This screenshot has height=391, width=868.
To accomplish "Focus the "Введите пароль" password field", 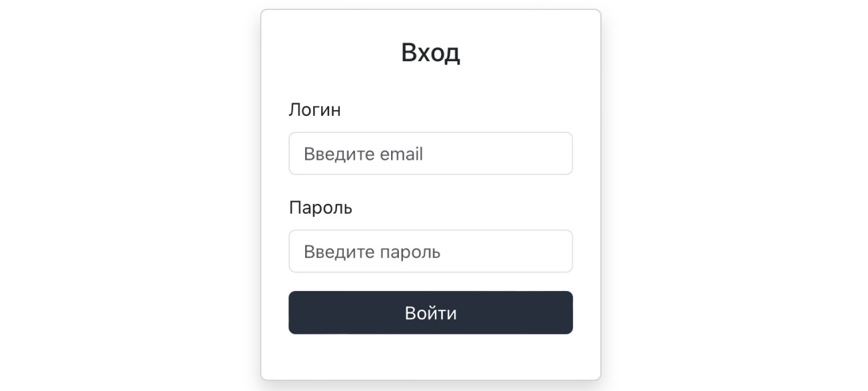I will click(430, 252).
